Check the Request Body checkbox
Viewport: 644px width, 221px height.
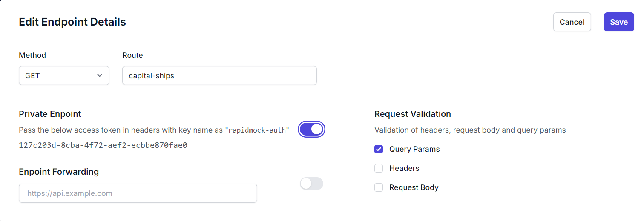[x=379, y=187]
